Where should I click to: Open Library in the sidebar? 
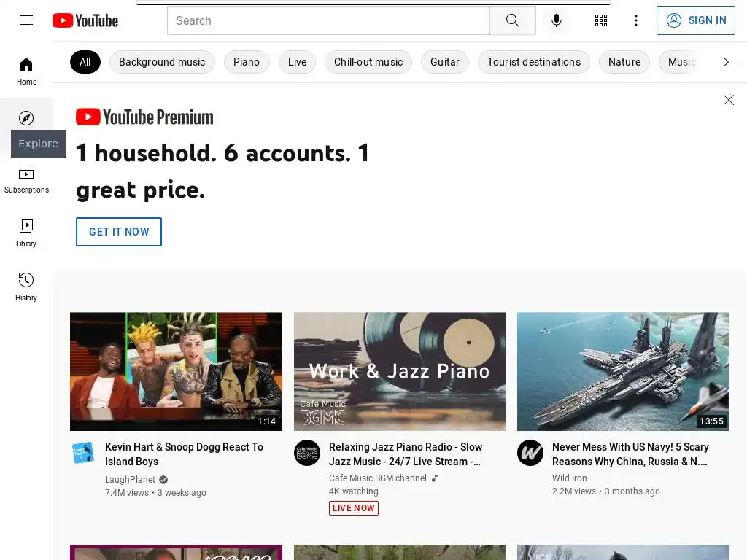coord(26,233)
